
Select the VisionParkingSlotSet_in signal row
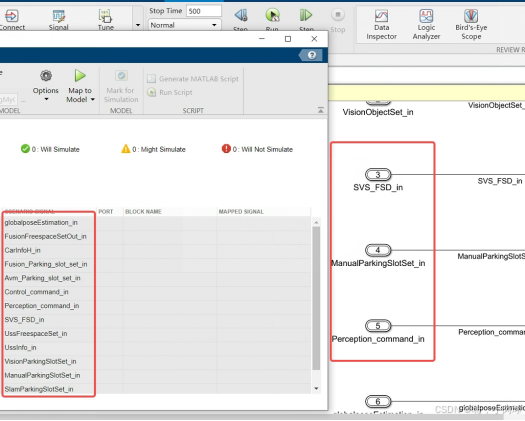tap(156, 361)
